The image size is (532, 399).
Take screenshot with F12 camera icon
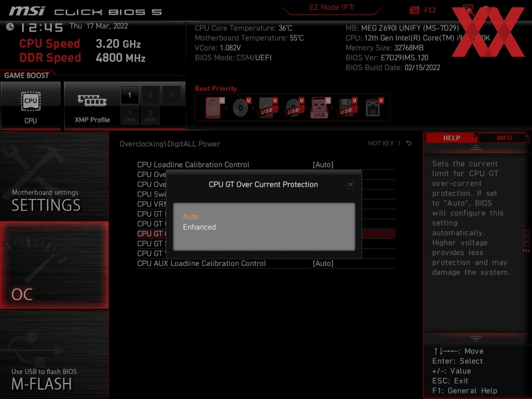[x=414, y=10]
